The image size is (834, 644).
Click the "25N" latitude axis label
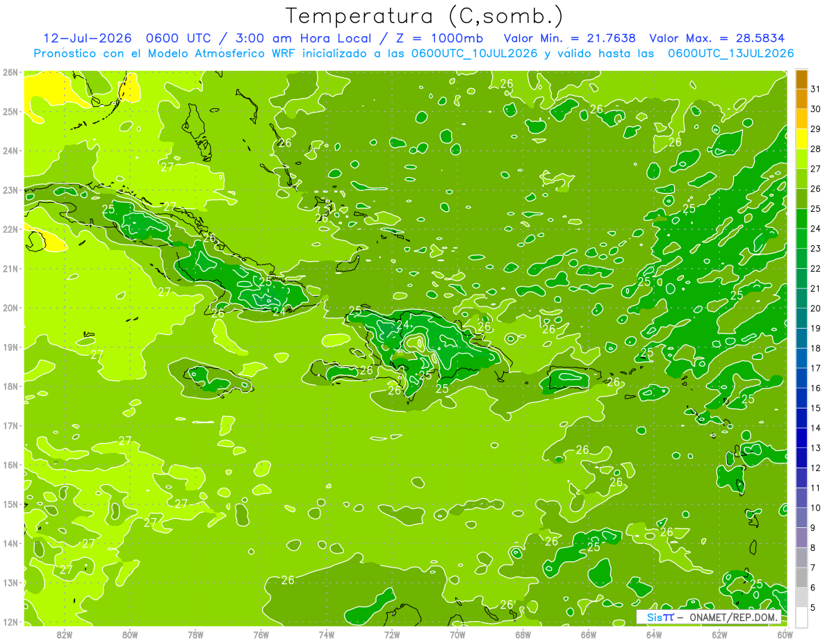point(10,111)
